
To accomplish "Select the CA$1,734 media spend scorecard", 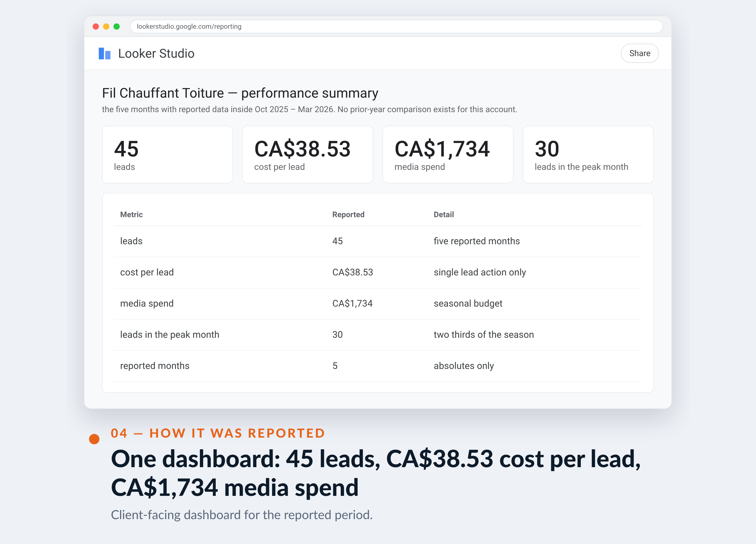I will (448, 155).
